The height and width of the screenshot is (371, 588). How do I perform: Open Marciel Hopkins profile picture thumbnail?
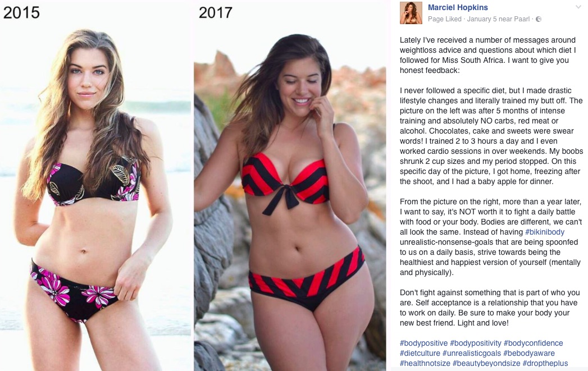pyautogui.click(x=411, y=13)
